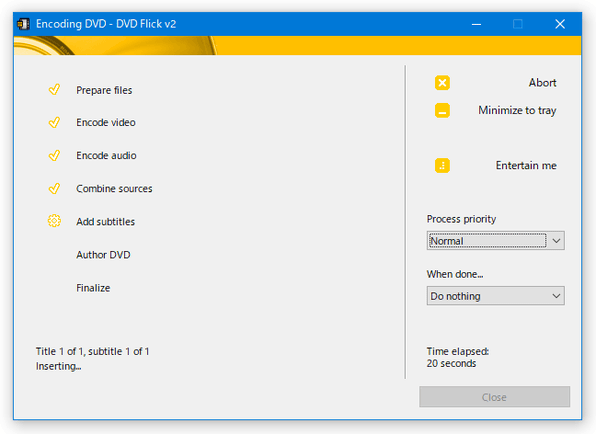This screenshot has width=596, height=434.
Task: Click the greyed-out Close button
Action: [494, 397]
